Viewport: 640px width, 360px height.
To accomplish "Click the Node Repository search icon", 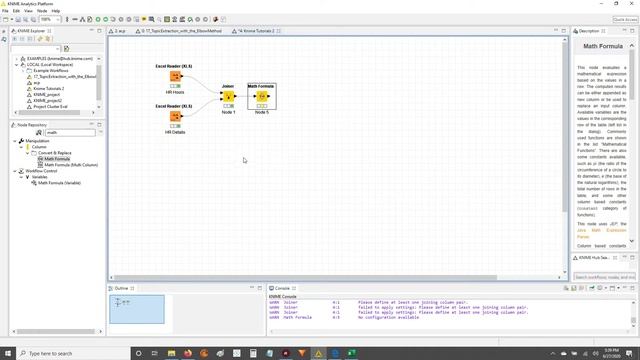I will (x=39, y=133).
